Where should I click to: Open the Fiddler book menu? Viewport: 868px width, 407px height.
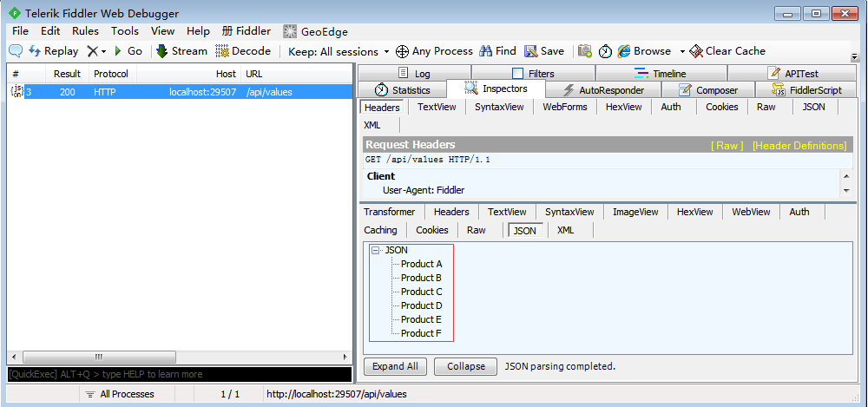click(247, 31)
